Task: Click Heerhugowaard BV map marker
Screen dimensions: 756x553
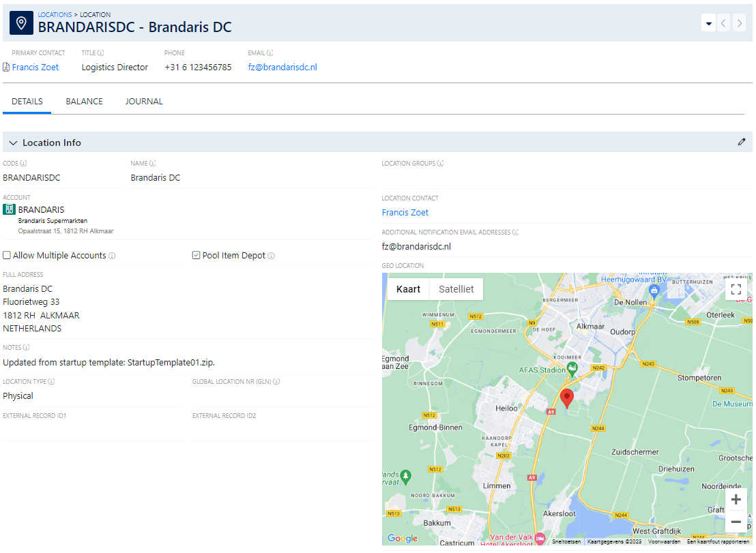Action: click(x=654, y=290)
